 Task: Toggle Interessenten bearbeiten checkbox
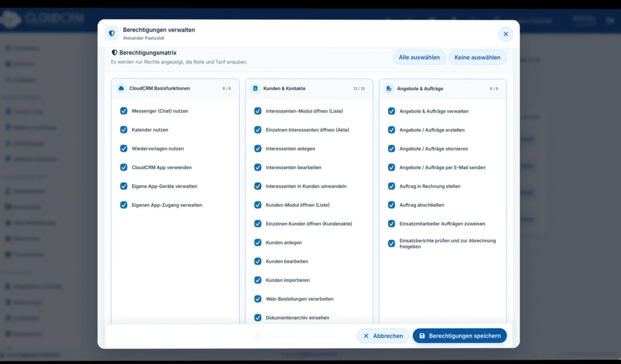[258, 167]
